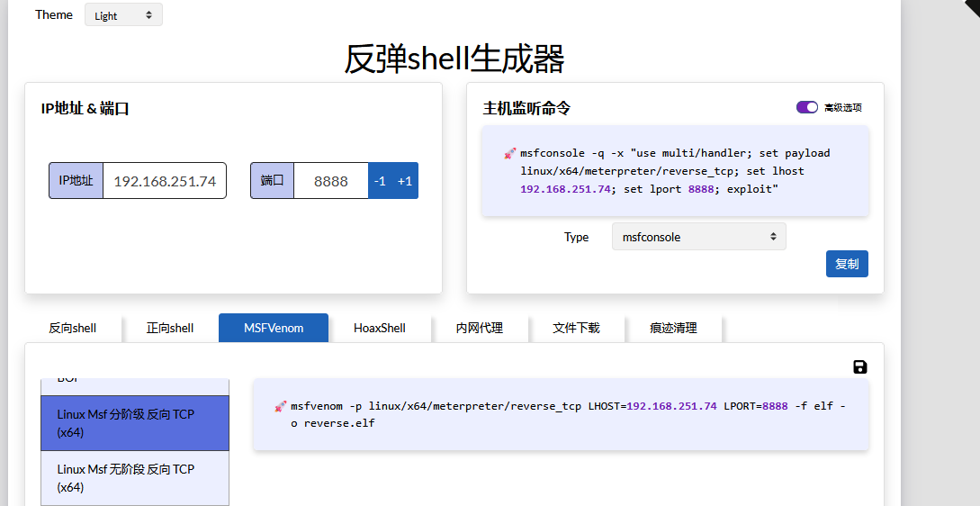Click the IP地址 input field
The height and width of the screenshot is (506, 980).
click(165, 181)
